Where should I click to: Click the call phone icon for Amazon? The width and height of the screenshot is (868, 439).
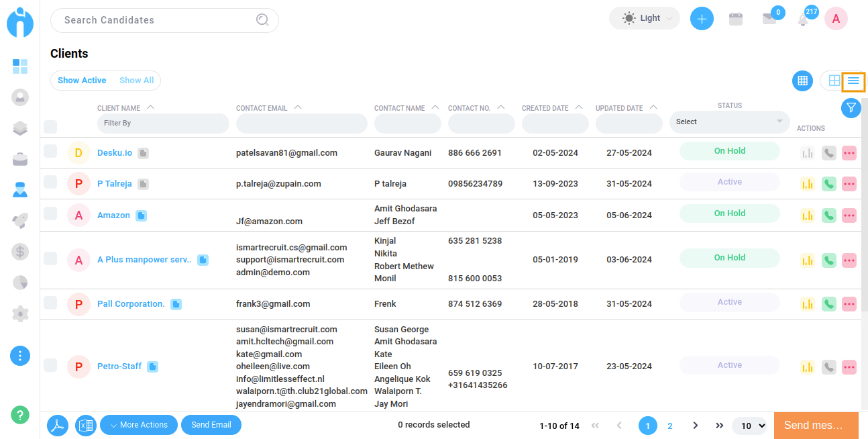pos(828,215)
